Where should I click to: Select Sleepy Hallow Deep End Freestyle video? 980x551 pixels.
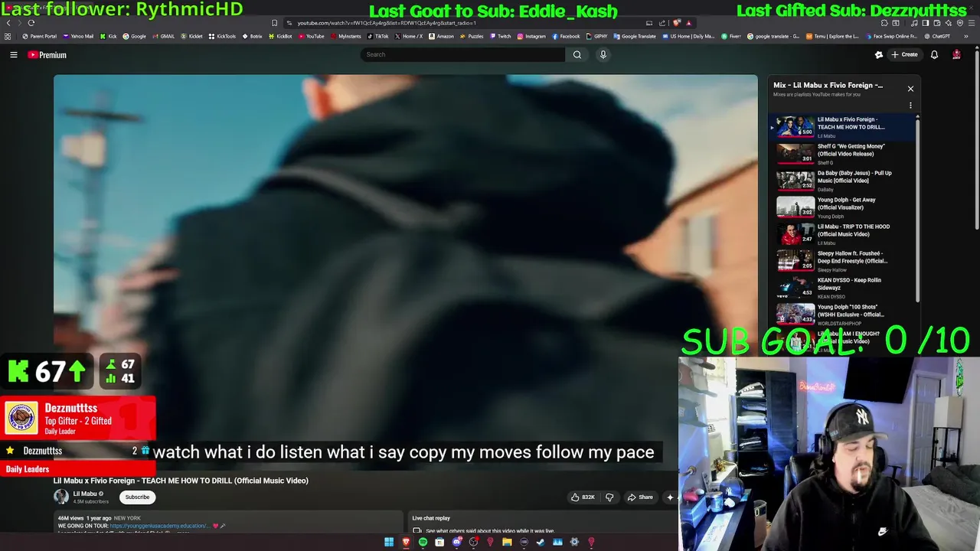pyautogui.click(x=841, y=261)
